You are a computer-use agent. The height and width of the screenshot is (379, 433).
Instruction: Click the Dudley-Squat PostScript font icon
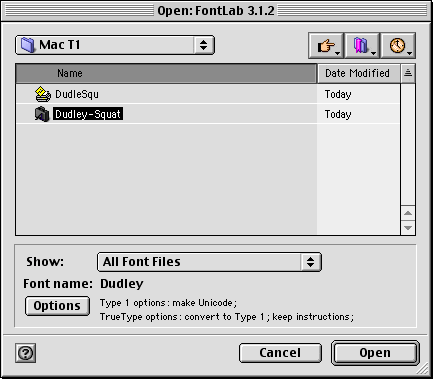pyautogui.click(x=42, y=114)
